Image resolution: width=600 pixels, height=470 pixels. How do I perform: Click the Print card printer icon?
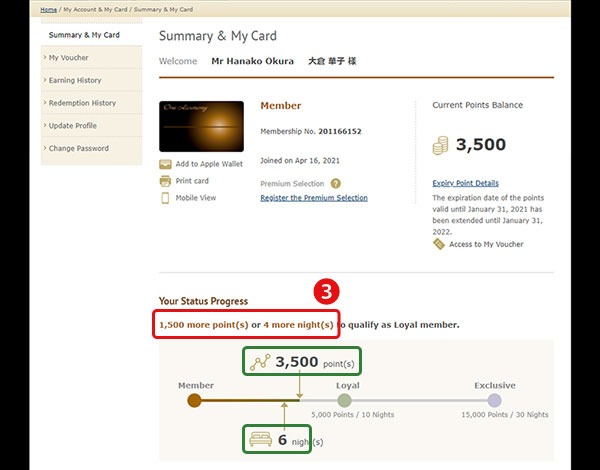[x=165, y=181]
